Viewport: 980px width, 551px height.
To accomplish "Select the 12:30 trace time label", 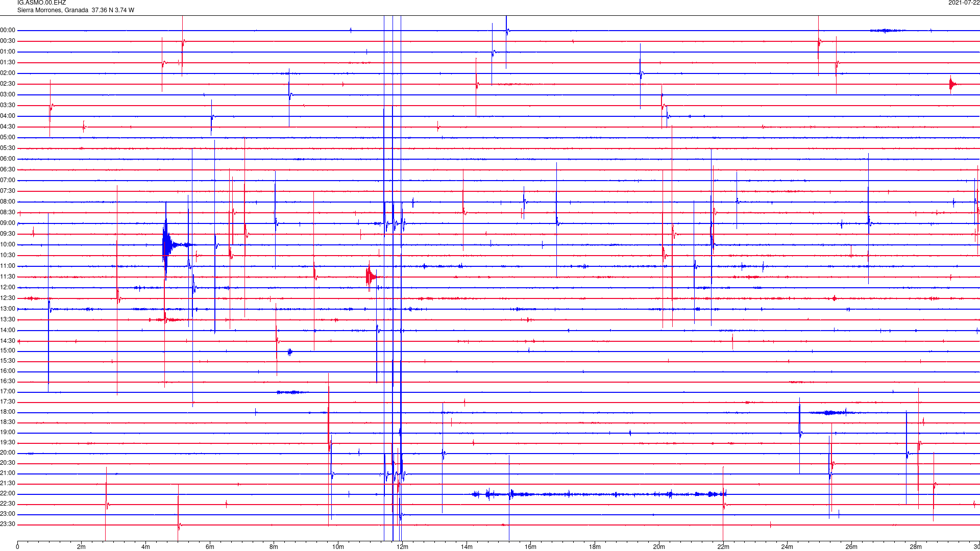I will (x=8, y=298).
